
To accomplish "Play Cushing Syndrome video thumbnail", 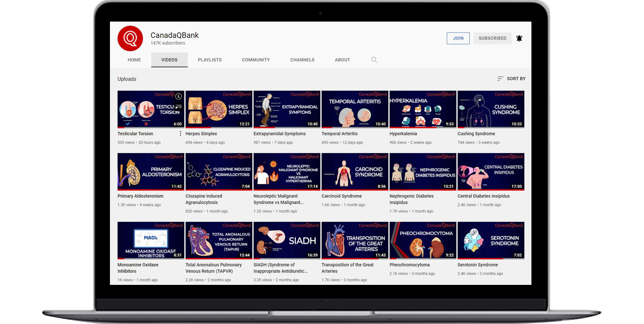I will 491,109.
